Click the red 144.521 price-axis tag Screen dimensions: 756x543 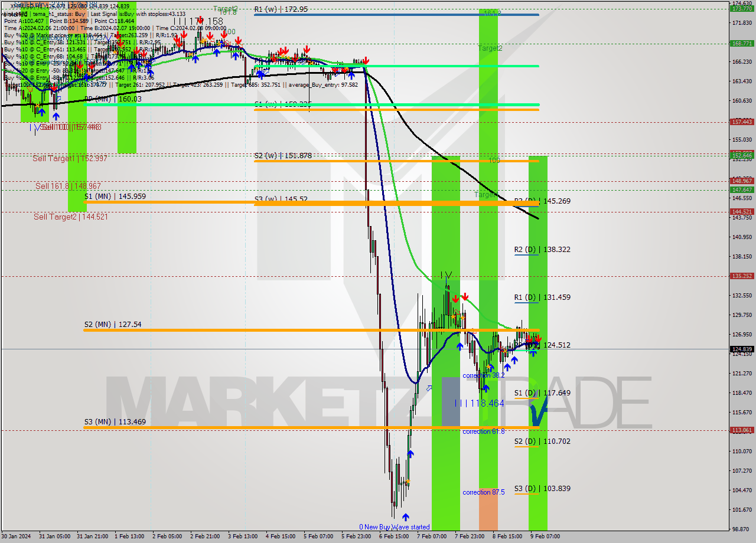coord(742,211)
